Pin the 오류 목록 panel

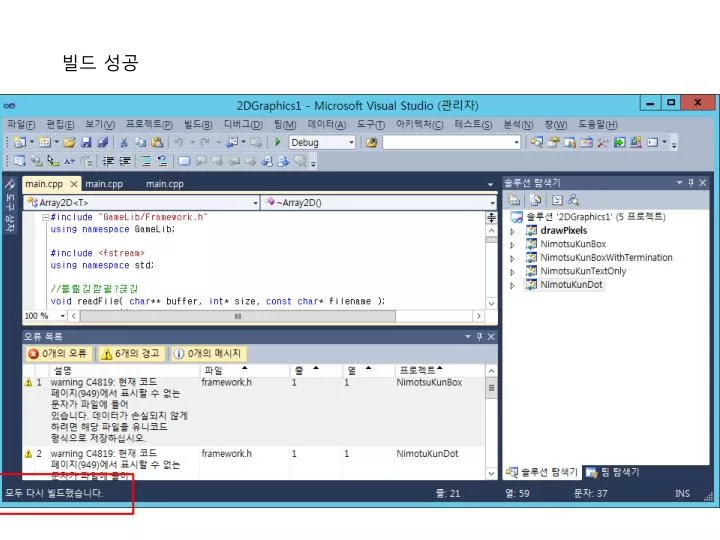pyautogui.click(x=479, y=337)
